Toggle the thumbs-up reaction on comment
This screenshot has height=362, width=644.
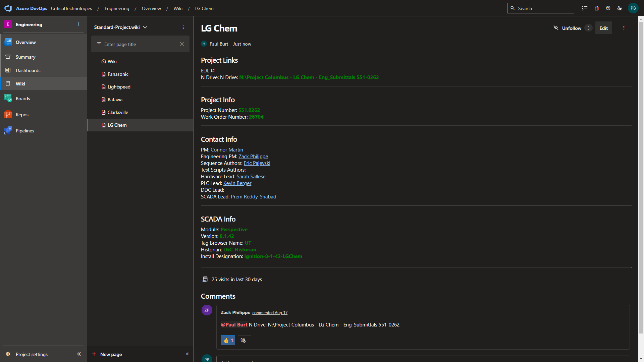coord(228,341)
